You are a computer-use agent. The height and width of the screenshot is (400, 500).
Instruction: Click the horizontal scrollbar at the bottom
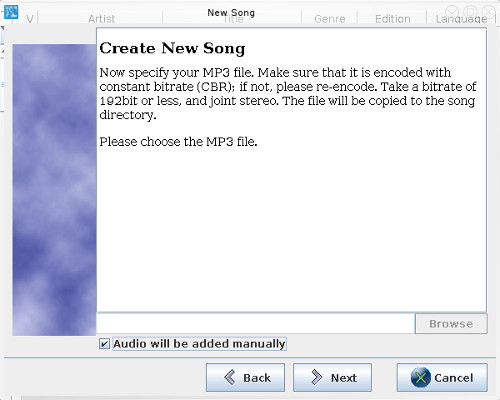(260, 398)
